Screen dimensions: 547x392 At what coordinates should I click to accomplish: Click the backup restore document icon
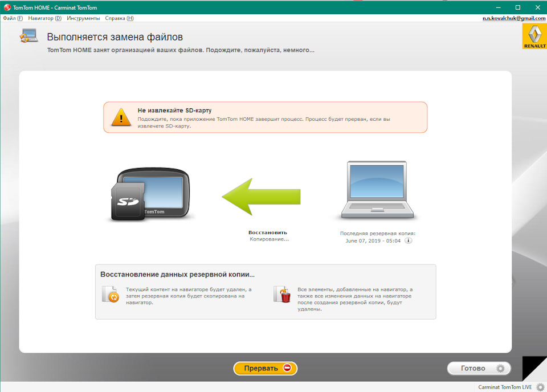click(x=110, y=294)
